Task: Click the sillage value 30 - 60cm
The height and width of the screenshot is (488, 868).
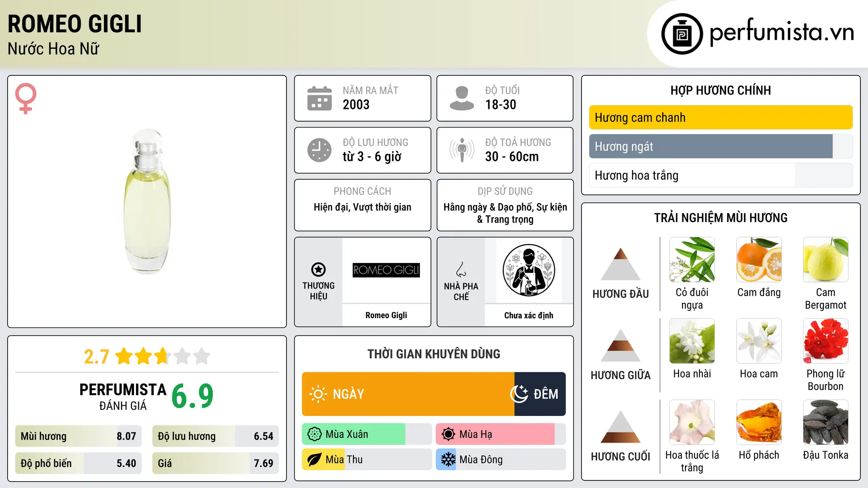Action: coord(512,157)
